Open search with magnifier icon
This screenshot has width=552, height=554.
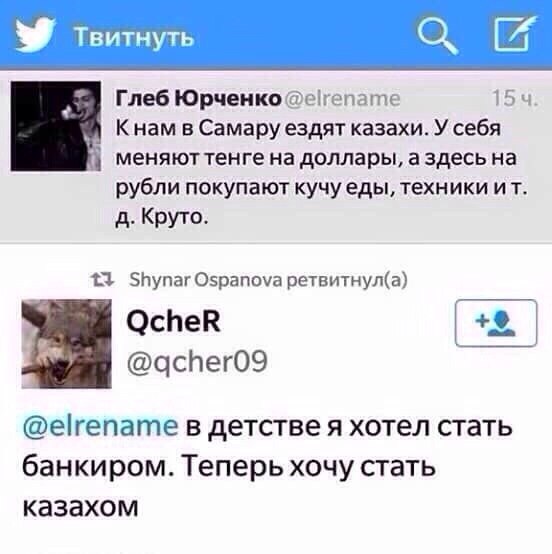(438, 36)
